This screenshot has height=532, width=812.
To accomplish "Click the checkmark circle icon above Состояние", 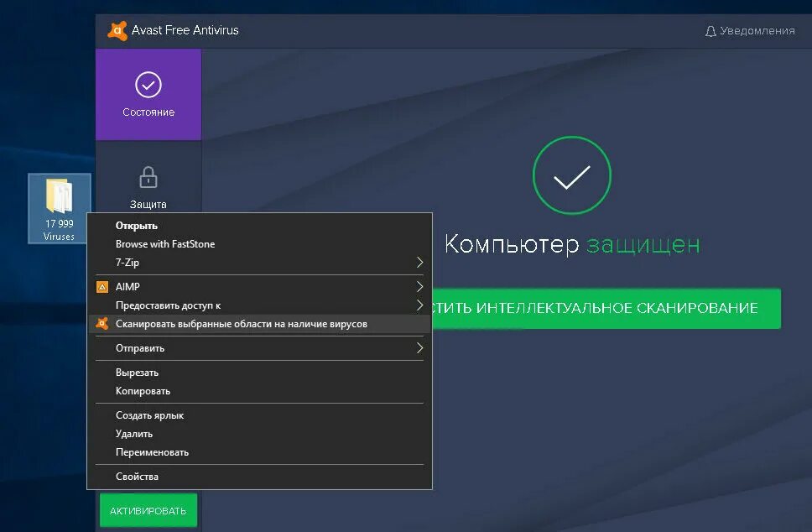I will click(x=148, y=85).
